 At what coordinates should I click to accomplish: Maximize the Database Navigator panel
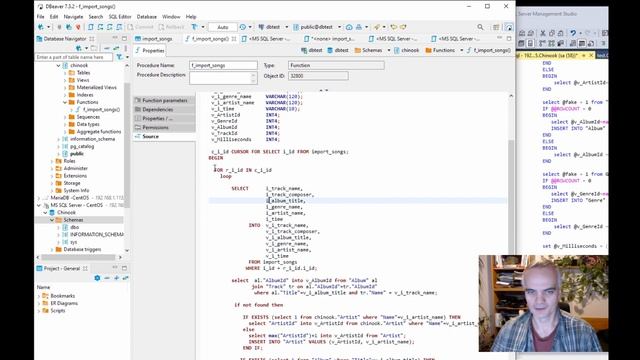click(124, 38)
